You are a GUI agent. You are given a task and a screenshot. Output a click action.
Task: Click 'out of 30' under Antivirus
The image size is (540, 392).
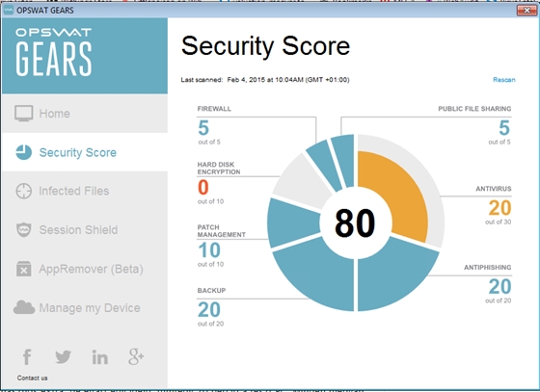coord(498,222)
